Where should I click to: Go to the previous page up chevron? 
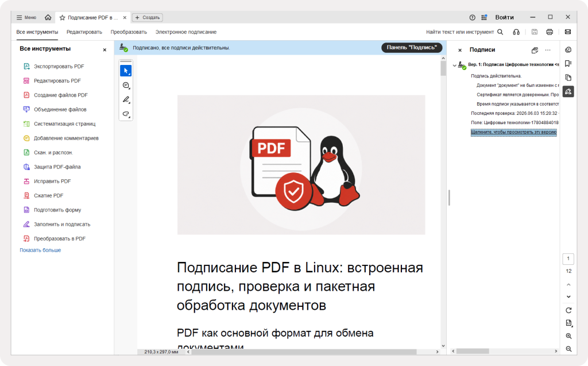click(x=568, y=285)
